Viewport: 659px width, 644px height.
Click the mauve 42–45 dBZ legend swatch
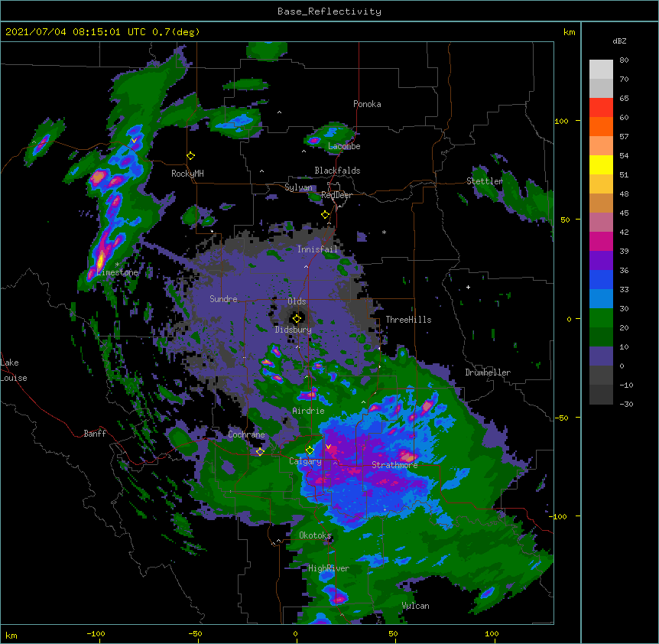tap(601, 223)
